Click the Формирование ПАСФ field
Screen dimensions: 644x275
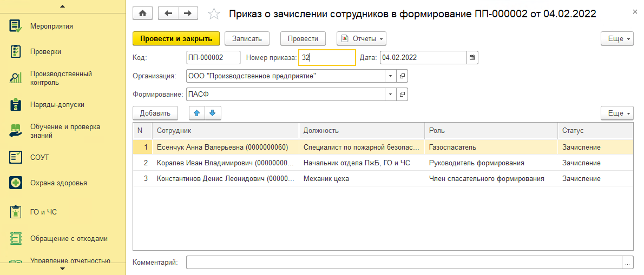click(286, 95)
